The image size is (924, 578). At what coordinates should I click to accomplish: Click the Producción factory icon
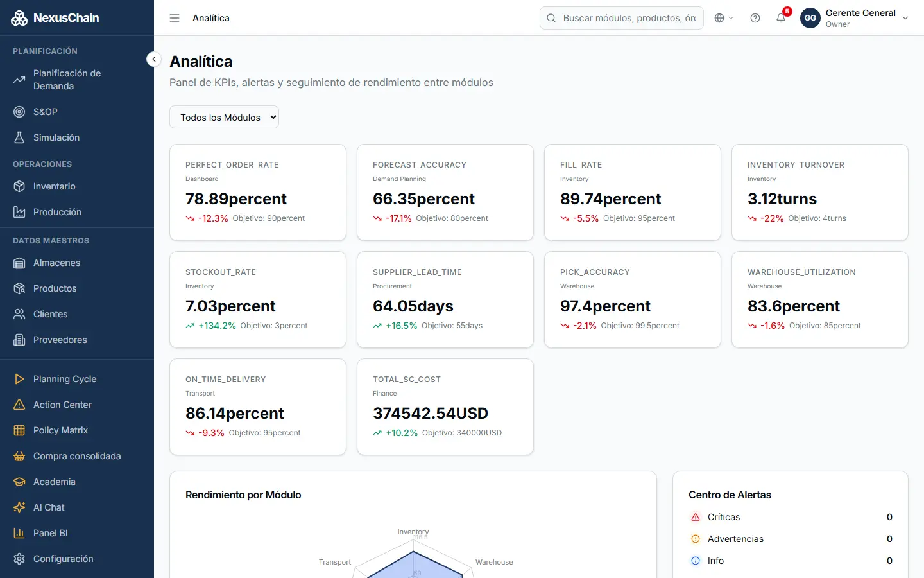click(x=19, y=212)
